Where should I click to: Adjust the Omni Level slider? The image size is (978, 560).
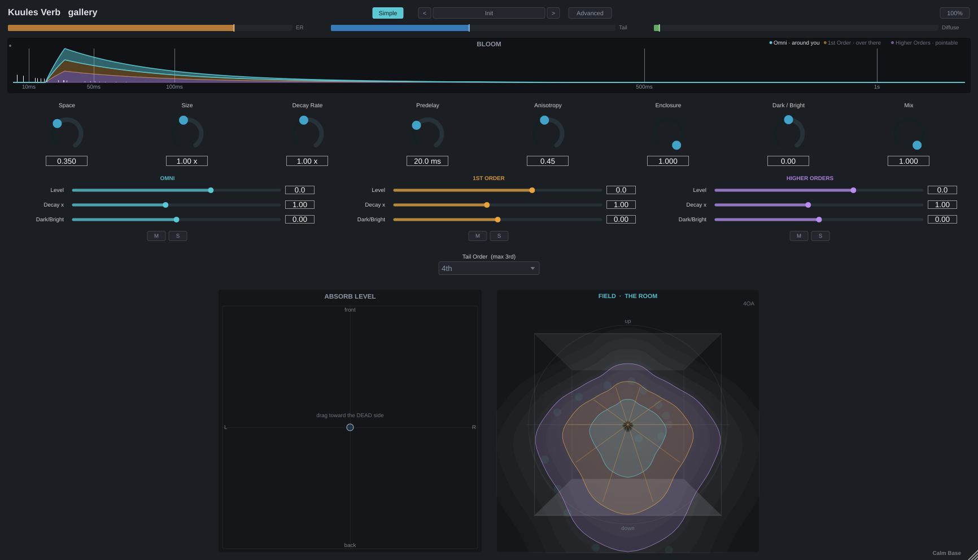tap(176, 190)
